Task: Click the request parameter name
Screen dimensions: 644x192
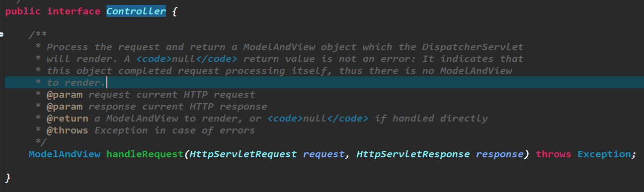Action: pyautogui.click(x=323, y=154)
